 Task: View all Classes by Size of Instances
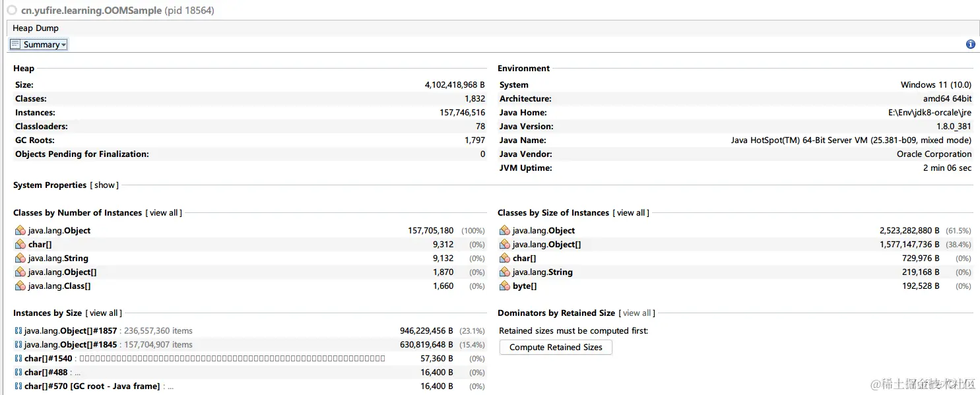(x=631, y=213)
